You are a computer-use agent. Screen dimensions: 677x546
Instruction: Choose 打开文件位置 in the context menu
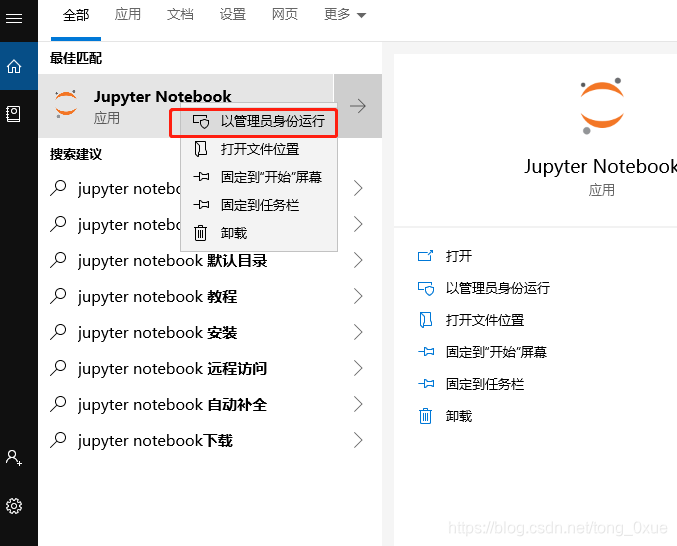coord(259,149)
